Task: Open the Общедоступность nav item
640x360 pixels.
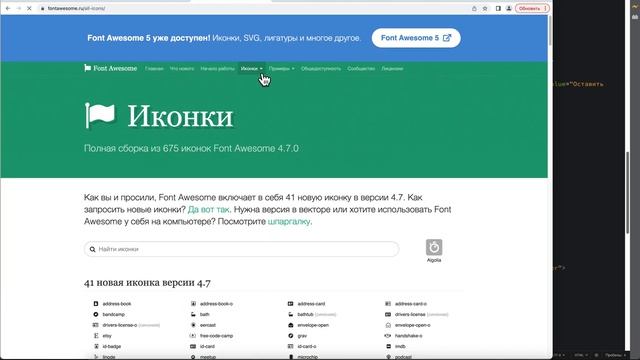Action: click(x=321, y=69)
